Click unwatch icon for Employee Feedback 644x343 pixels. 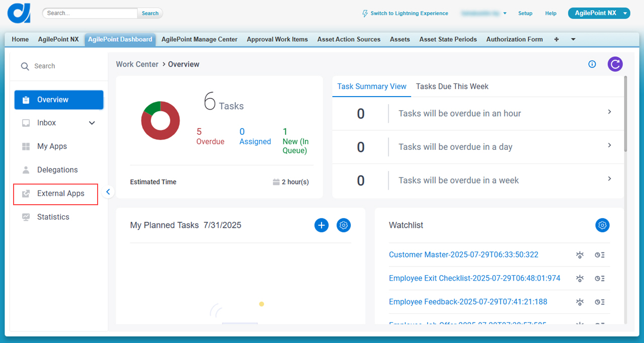tap(580, 302)
